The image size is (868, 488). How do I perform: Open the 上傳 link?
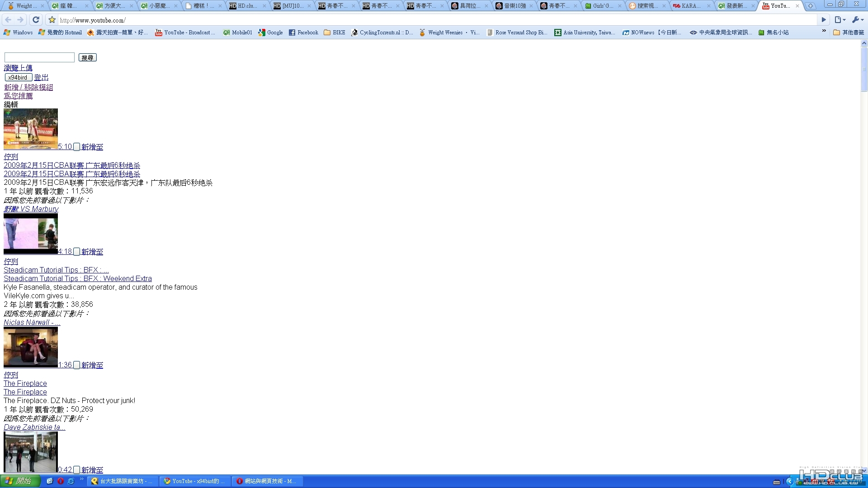tap(25, 68)
